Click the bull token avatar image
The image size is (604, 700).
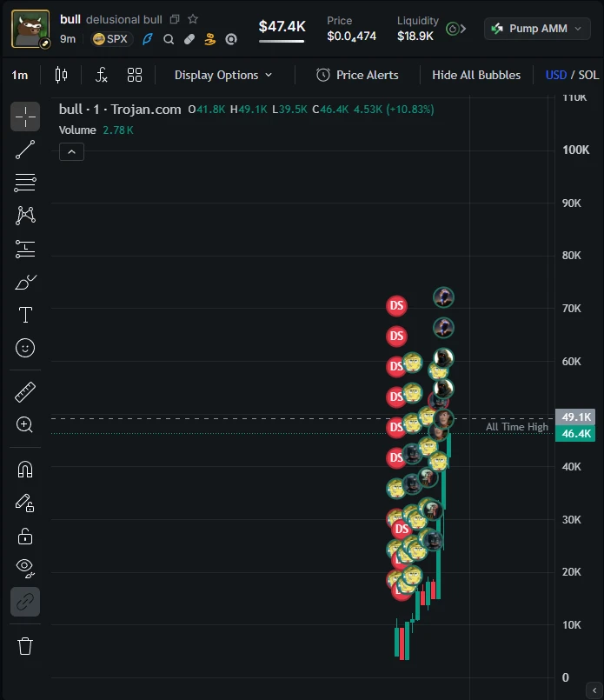tap(30, 29)
